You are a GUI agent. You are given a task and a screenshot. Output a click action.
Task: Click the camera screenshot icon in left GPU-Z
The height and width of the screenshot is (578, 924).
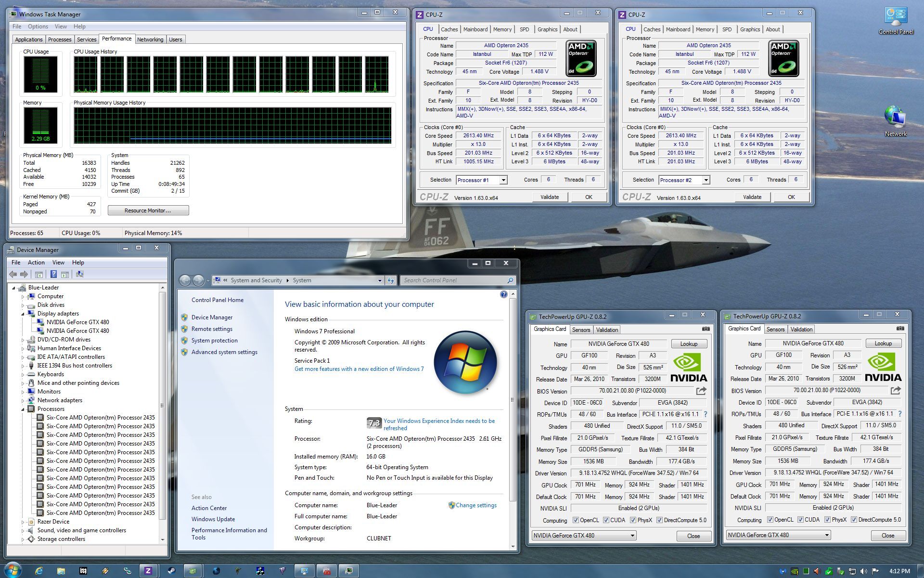(x=706, y=329)
